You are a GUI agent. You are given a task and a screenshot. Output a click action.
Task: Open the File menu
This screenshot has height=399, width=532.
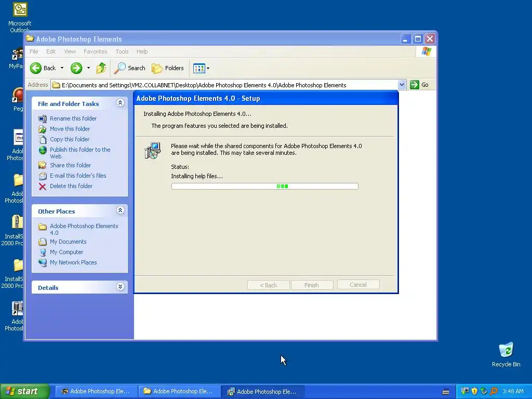[34, 51]
